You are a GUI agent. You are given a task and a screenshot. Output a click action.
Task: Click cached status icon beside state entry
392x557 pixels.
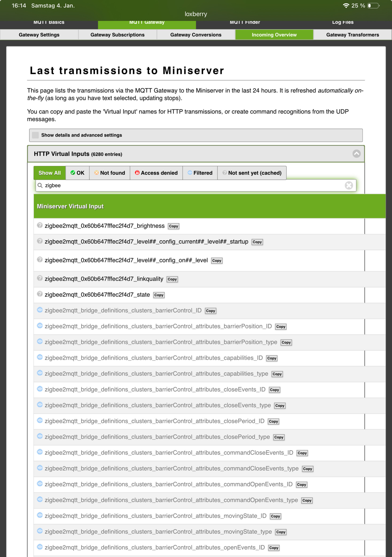pos(40,294)
